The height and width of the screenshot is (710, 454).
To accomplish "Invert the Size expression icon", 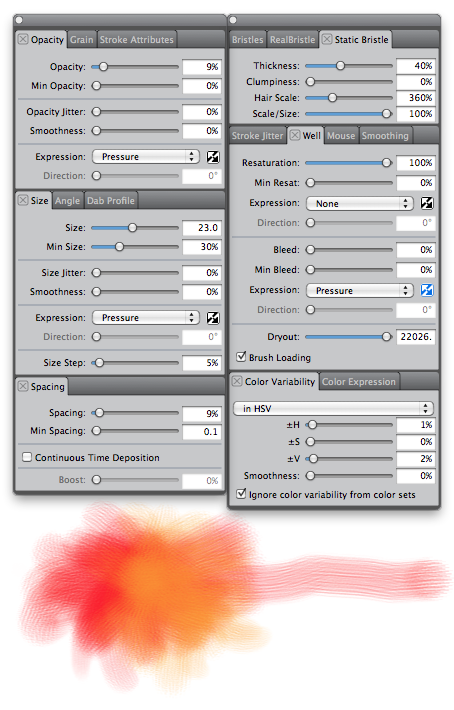I will (x=213, y=318).
